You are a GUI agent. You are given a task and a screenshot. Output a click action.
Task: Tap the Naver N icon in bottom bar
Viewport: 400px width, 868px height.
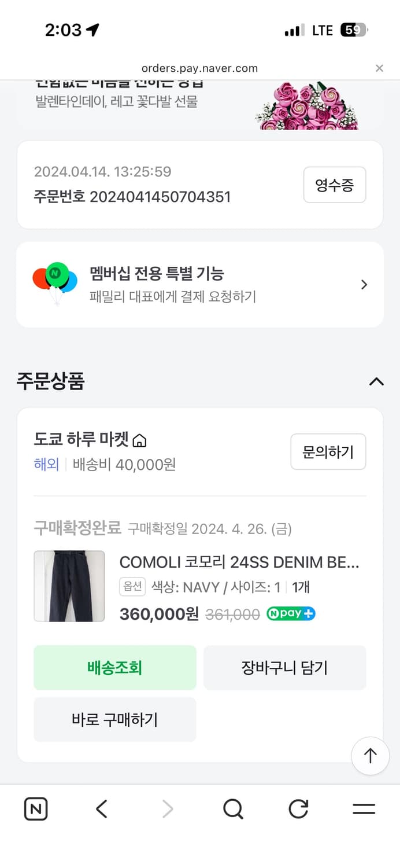pos(35,809)
